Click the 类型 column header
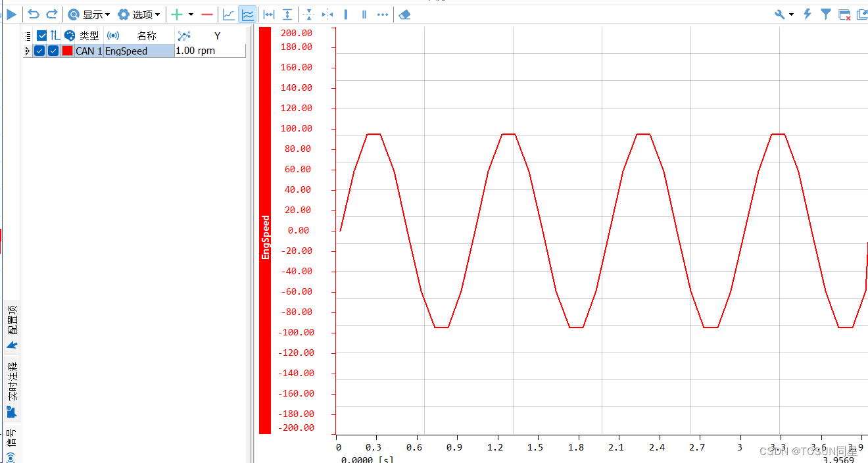Viewport: 868px width, 463px height. click(x=89, y=36)
